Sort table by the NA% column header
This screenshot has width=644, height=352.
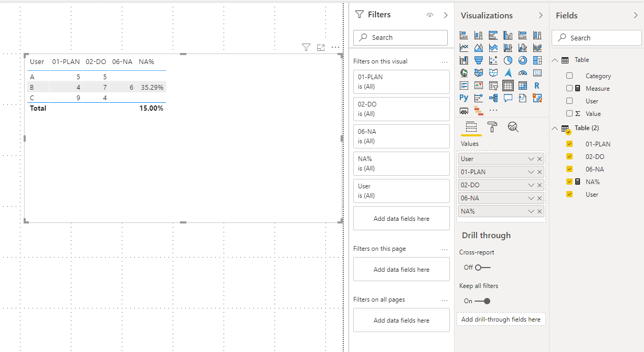coord(146,62)
